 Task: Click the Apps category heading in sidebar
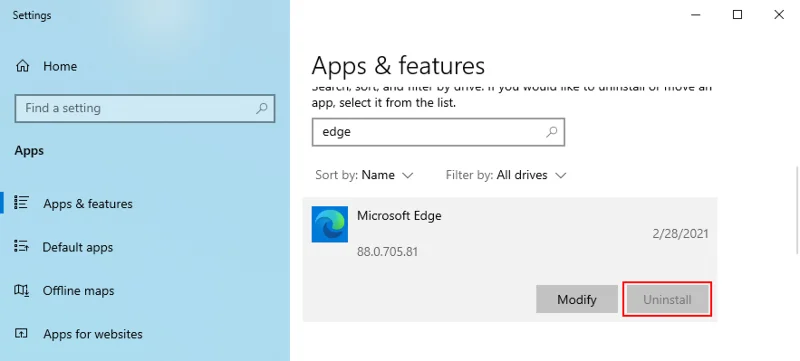[x=29, y=151]
